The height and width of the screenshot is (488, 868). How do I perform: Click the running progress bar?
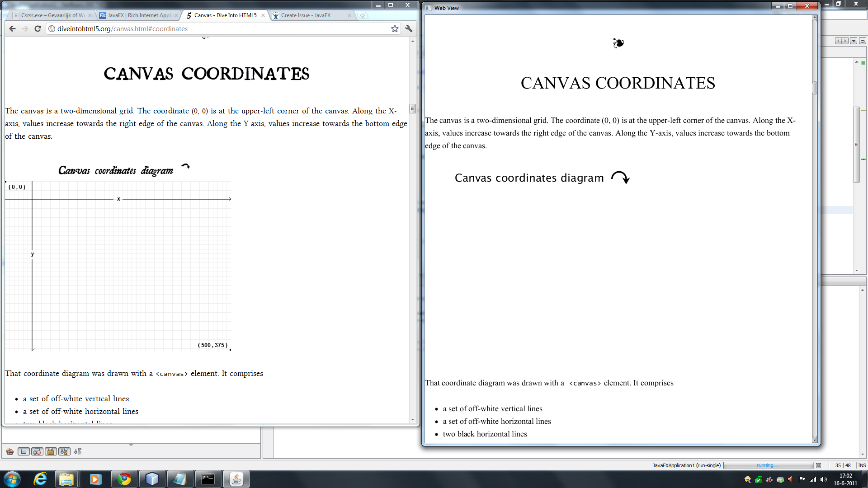coord(768,465)
